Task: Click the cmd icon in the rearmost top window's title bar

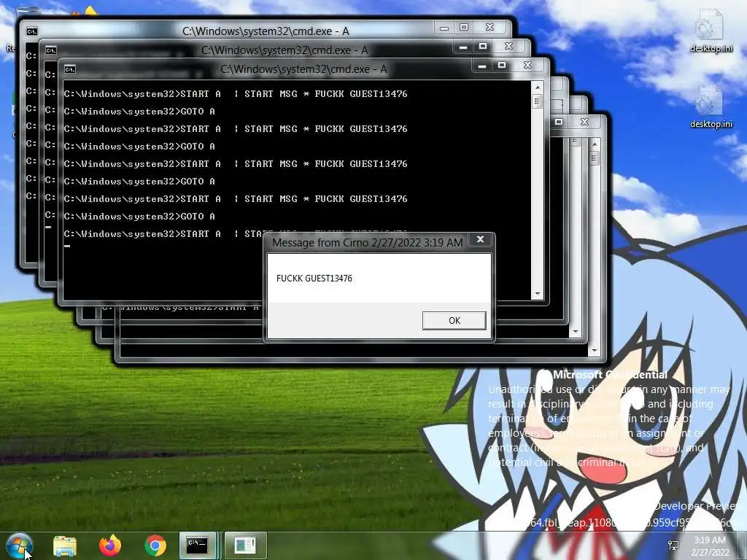Action: pyautogui.click(x=31, y=31)
